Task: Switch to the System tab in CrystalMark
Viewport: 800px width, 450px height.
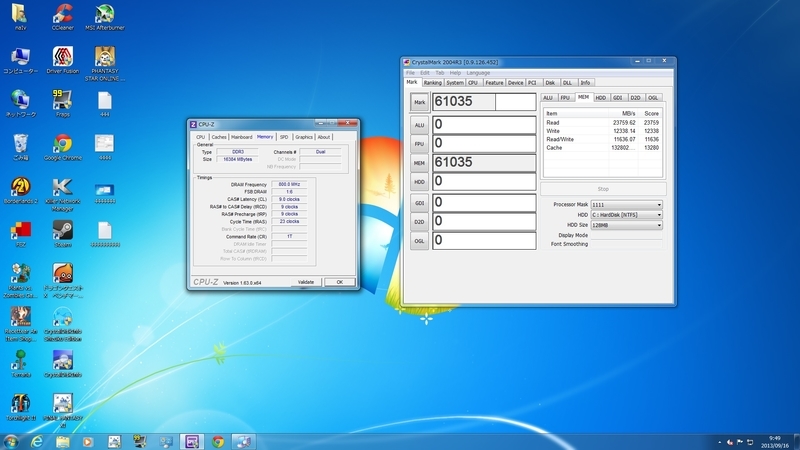Action: (455, 83)
